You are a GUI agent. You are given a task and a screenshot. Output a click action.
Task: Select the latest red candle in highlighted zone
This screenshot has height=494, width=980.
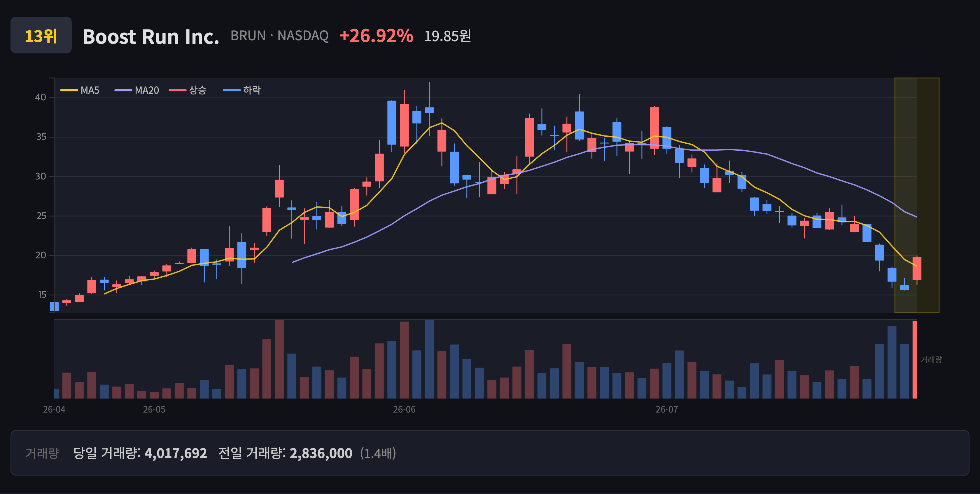(917, 269)
